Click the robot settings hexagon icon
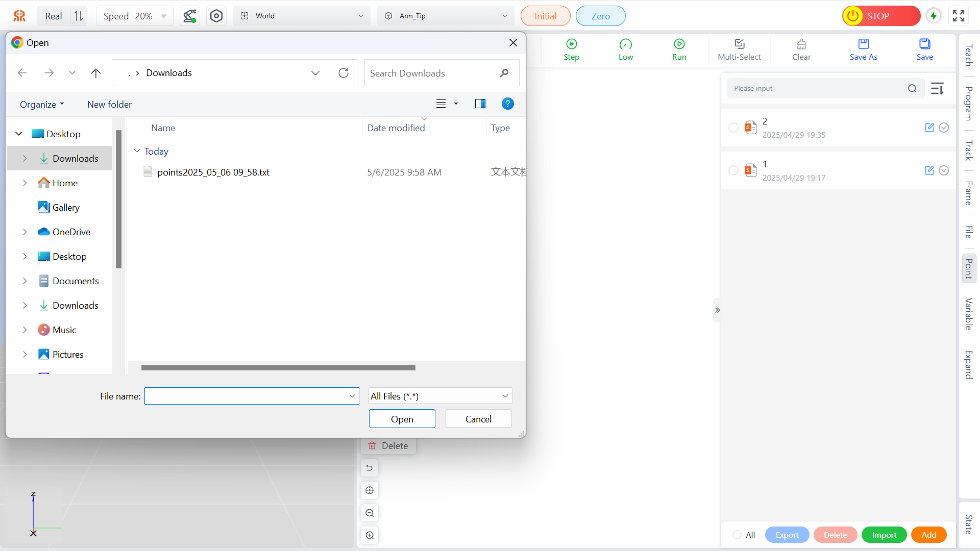The height and width of the screenshot is (551, 980). pyautogui.click(x=216, y=16)
